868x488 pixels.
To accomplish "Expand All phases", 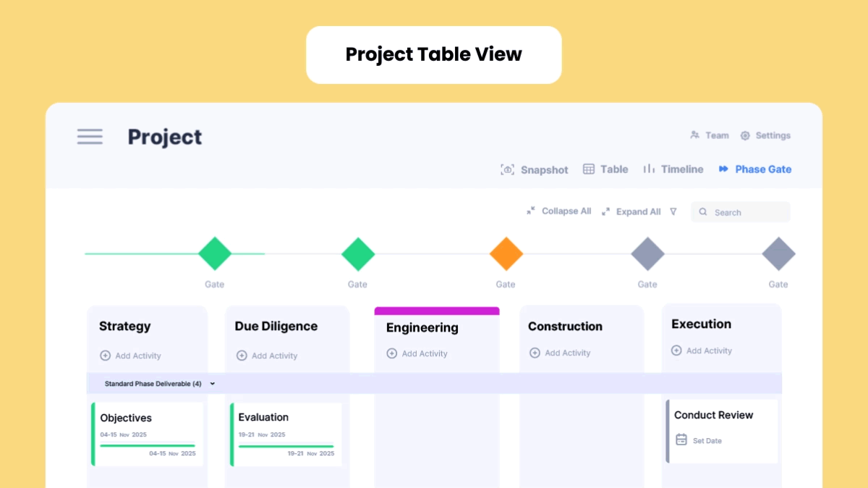I will pos(631,211).
